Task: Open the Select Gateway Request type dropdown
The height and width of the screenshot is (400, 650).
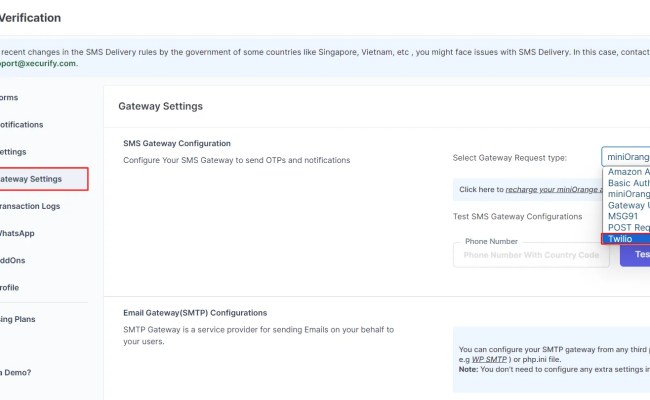Action: pos(626,157)
